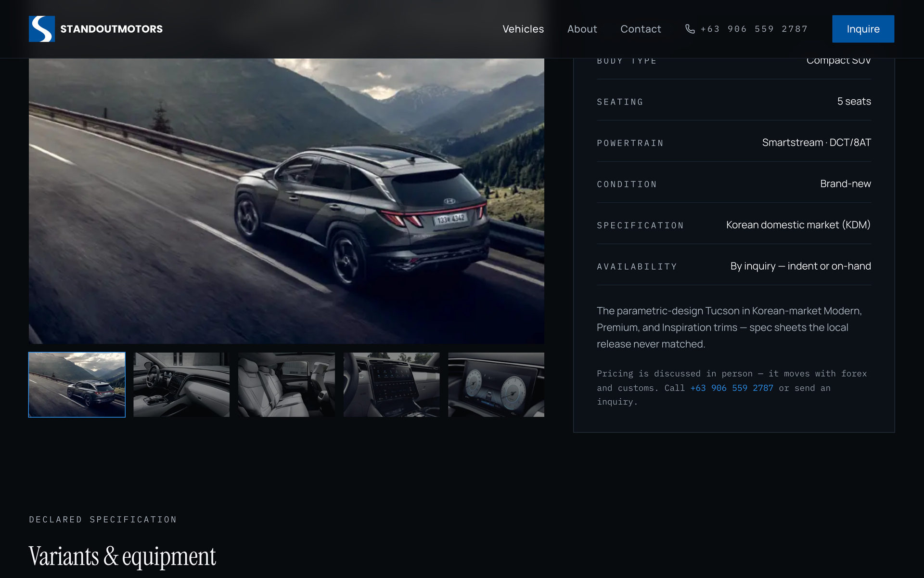Select the dashboard interior thumbnail
The image size is (924, 578).
tap(181, 384)
